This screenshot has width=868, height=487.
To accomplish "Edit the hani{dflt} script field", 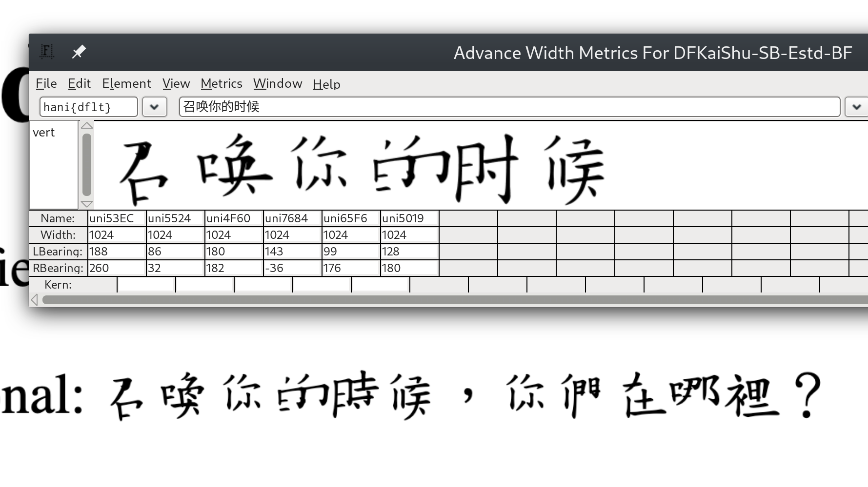I will (88, 107).
